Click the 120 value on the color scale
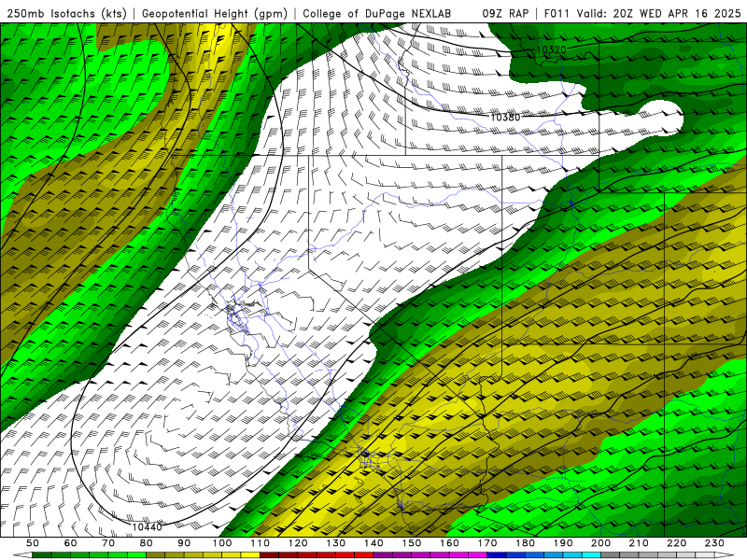 pyautogui.click(x=298, y=543)
